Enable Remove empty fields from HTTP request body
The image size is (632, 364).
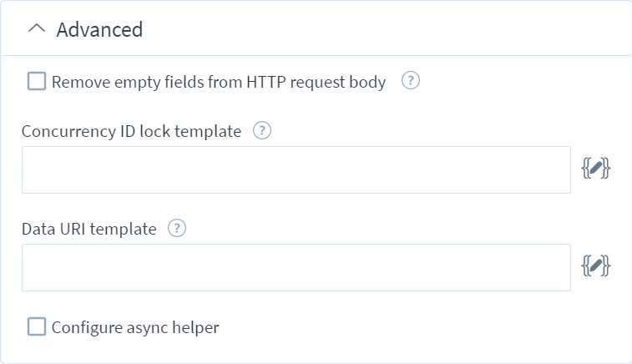(x=37, y=81)
